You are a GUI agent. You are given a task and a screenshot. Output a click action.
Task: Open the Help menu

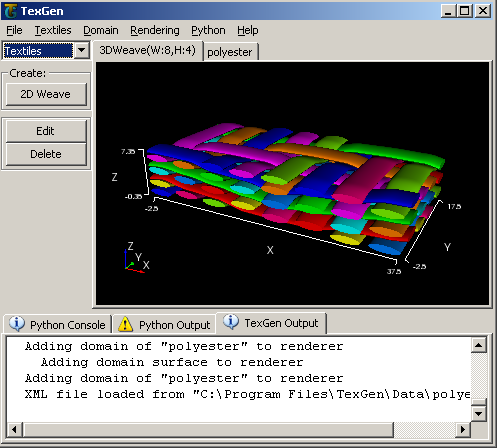(x=248, y=30)
